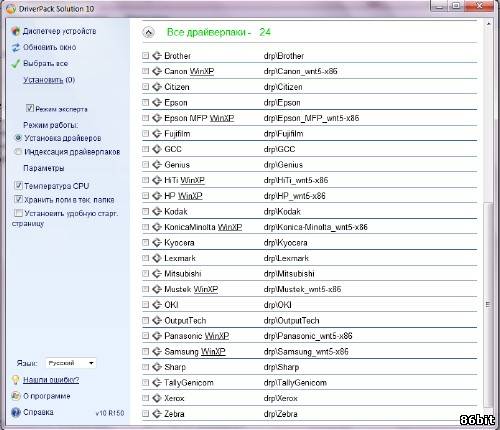500x430 pixels.
Task: Click the path drp\Canon_wnt5-x86
Action: pos(300,71)
